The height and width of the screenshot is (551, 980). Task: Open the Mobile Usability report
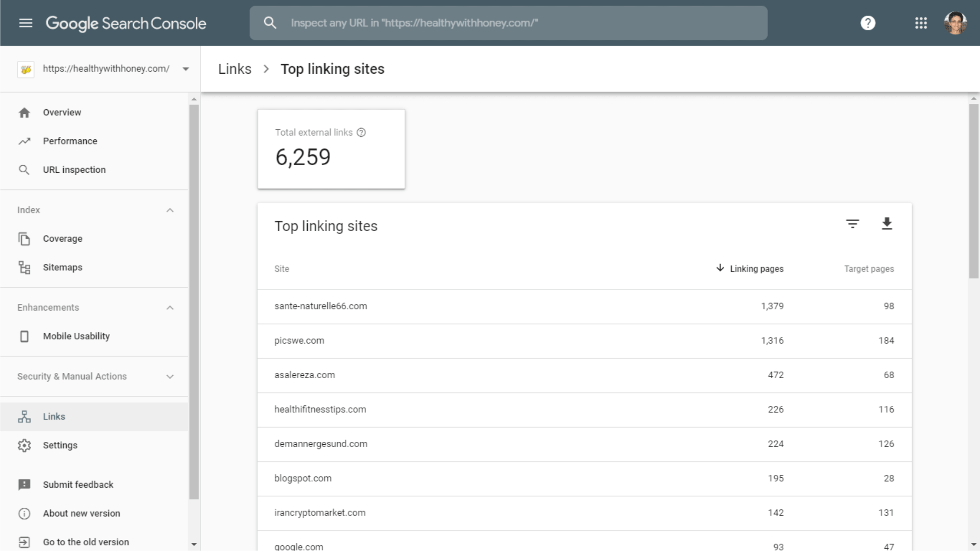[x=94, y=336]
